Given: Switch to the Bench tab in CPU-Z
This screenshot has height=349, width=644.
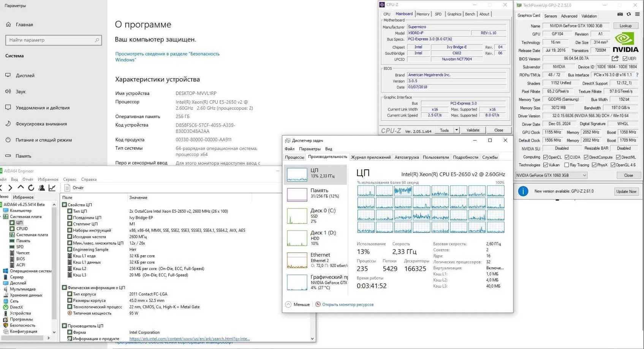Looking at the screenshot, I should [x=470, y=14].
